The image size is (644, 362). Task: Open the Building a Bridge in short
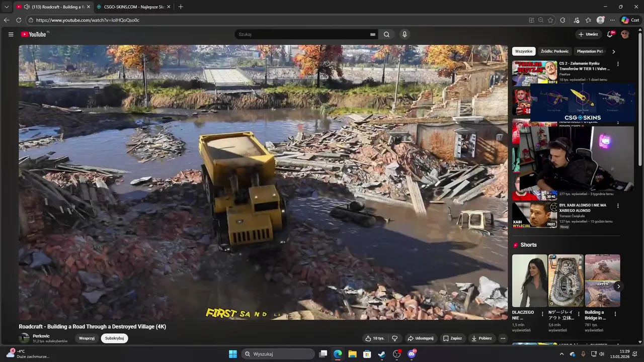pos(602,281)
